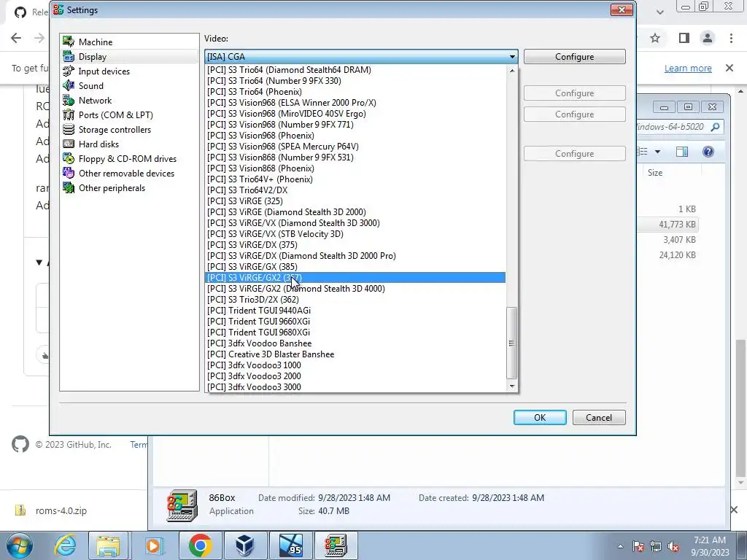This screenshot has height=560, width=747.
Task: Click the volume icon in the system tray
Action: (x=673, y=547)
